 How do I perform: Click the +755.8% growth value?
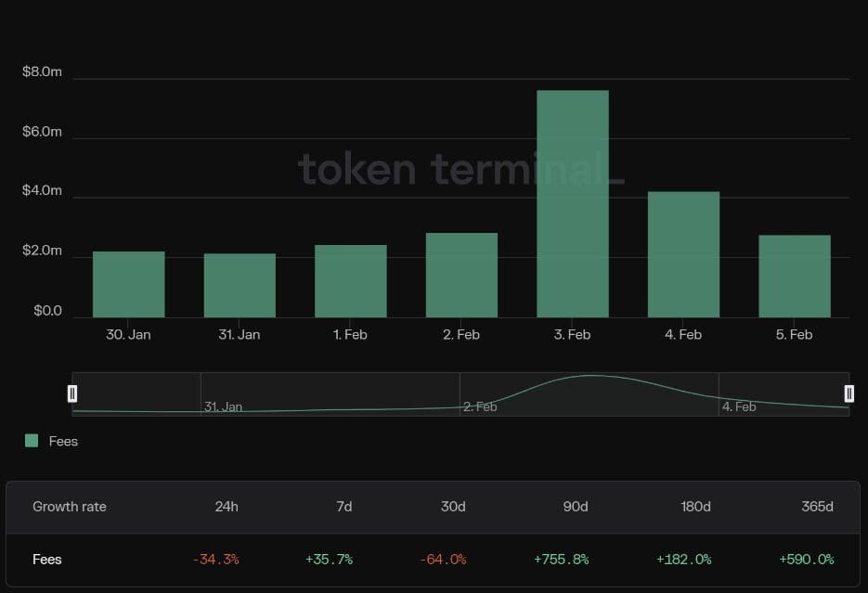560,560
